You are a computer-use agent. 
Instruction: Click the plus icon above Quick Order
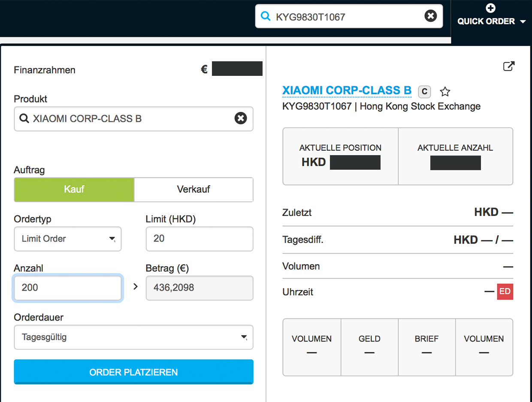click(x=491, y=8)
